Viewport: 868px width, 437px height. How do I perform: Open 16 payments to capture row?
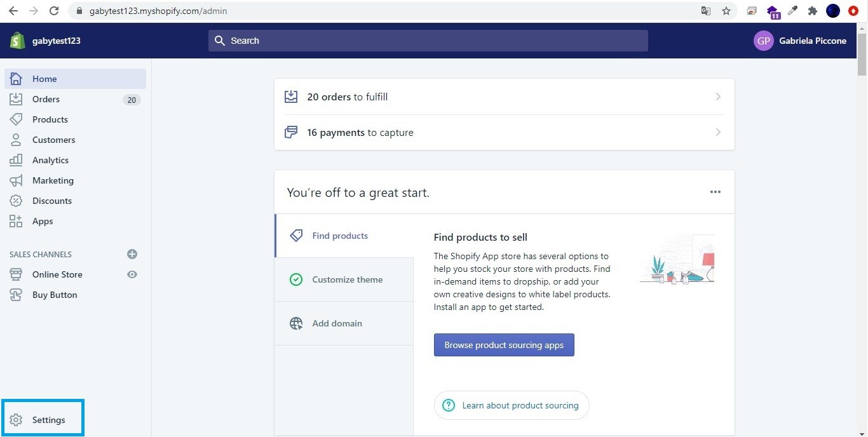[x=504, y=132]
